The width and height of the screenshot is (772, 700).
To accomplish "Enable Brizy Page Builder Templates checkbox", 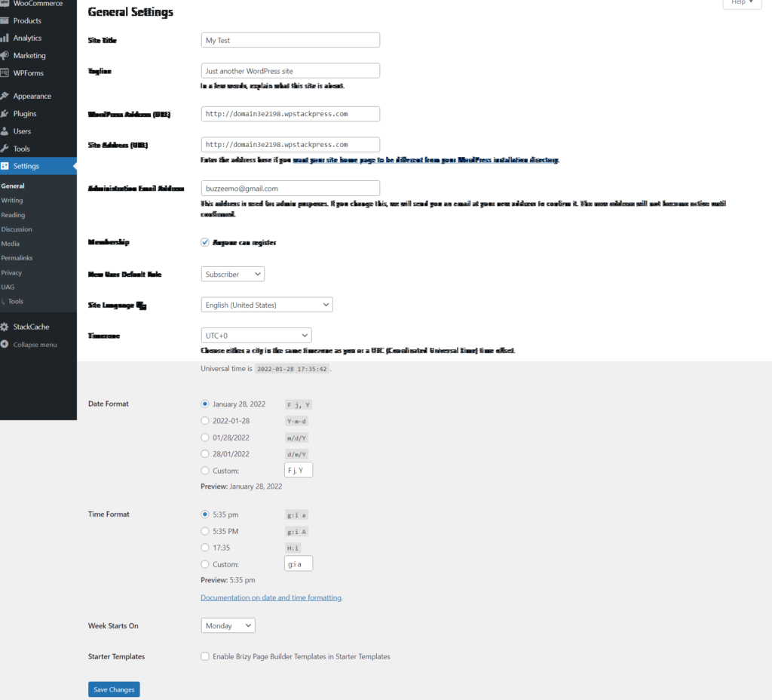I will pyautogui.click(x=205, y=656).
